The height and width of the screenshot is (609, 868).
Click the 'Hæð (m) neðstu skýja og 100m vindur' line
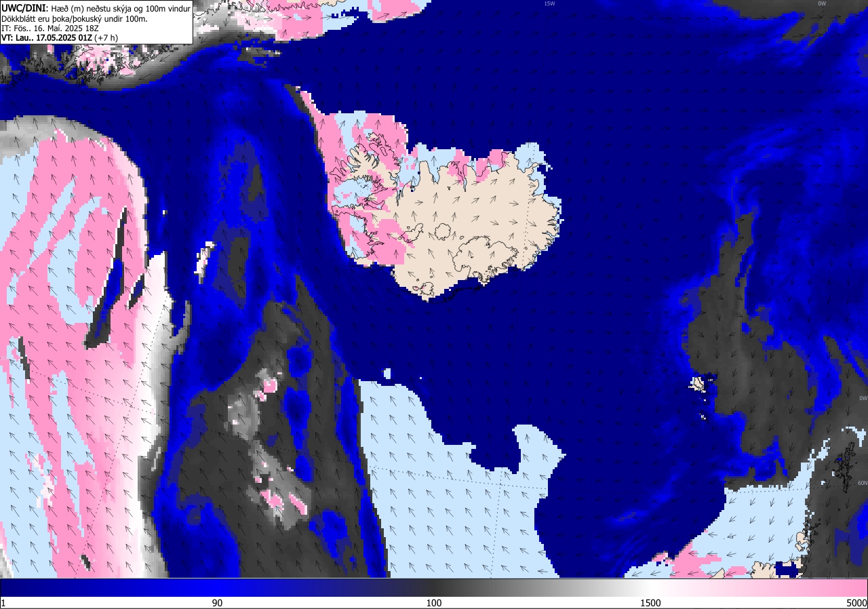(121, 8)
